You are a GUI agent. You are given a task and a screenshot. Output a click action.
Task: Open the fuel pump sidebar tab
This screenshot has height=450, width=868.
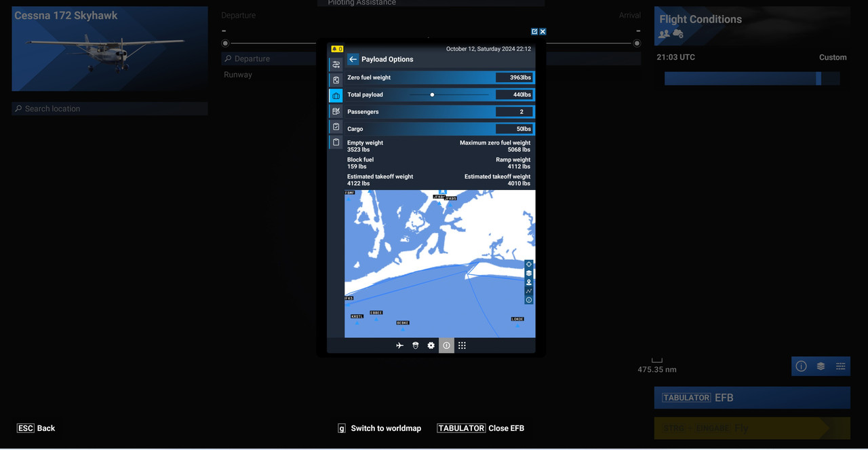pos(336,111)
